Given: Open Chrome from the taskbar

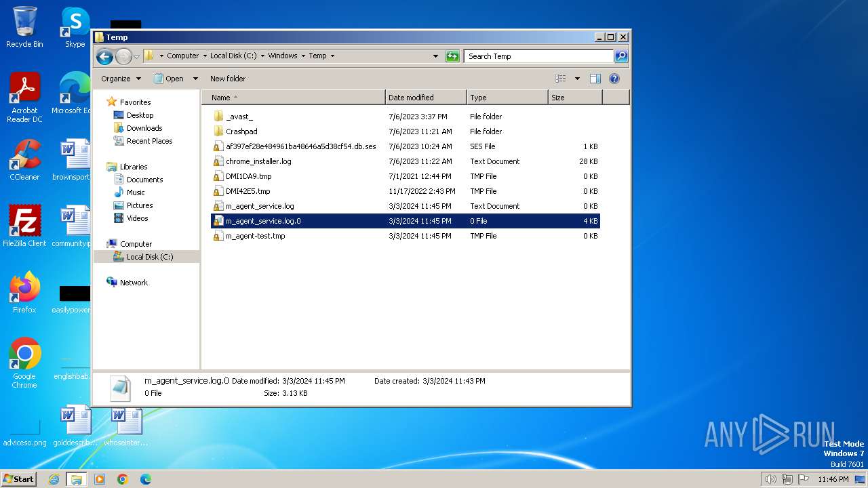Looking at the screenshot, I should pyautogui.click(x=123, y=479).
